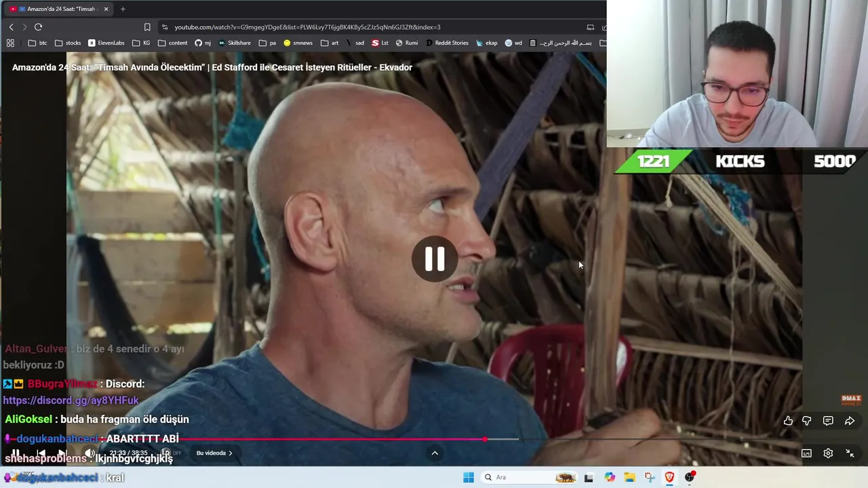Open File Explorer from taskbar

(629, 477)
